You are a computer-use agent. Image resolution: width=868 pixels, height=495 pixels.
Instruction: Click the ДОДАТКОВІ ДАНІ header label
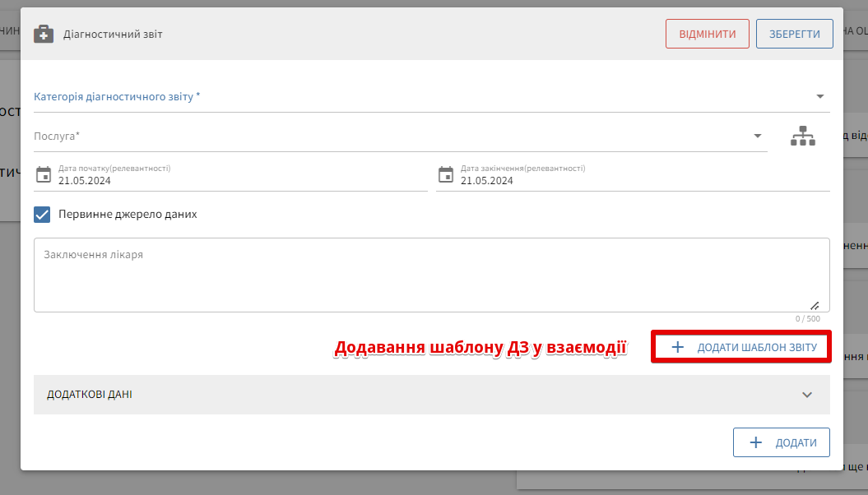(90, 395)
